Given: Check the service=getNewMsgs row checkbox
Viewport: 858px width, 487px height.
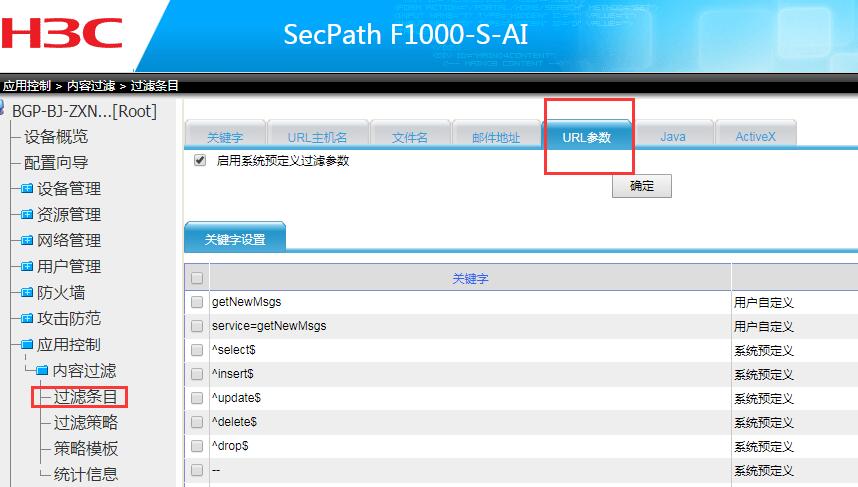Looking at the screenshot, I should (x=197, y=326).
